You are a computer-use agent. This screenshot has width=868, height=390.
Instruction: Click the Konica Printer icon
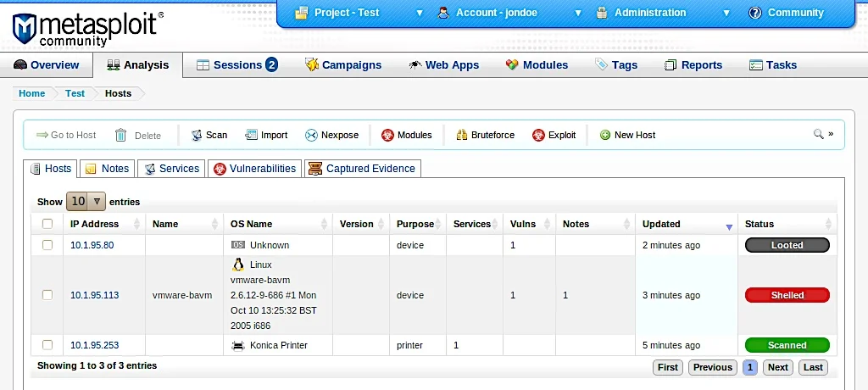(237, 346)
